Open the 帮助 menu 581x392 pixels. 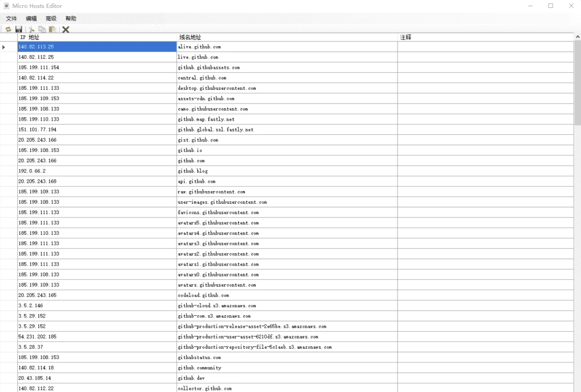pos(71,19)
